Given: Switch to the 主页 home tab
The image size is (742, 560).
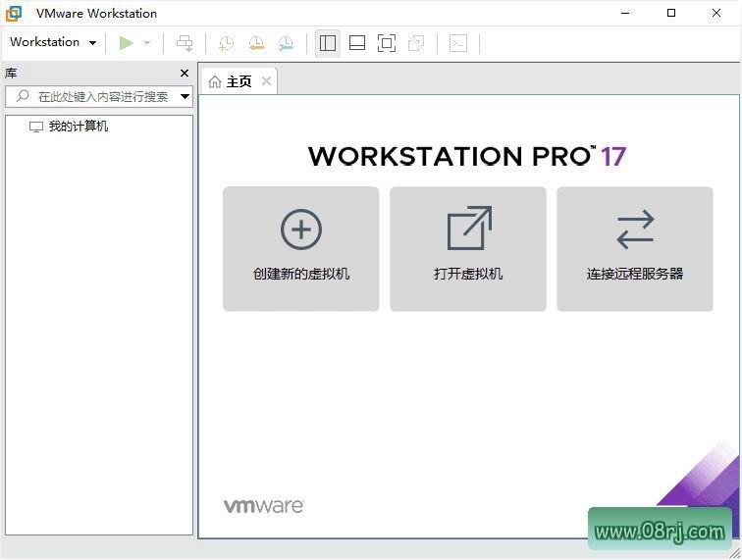Looking at the screenshot, I should (238, 81).
